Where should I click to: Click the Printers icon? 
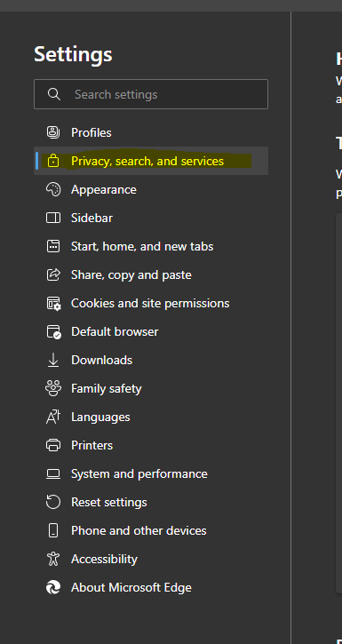(x=53, y=445)
